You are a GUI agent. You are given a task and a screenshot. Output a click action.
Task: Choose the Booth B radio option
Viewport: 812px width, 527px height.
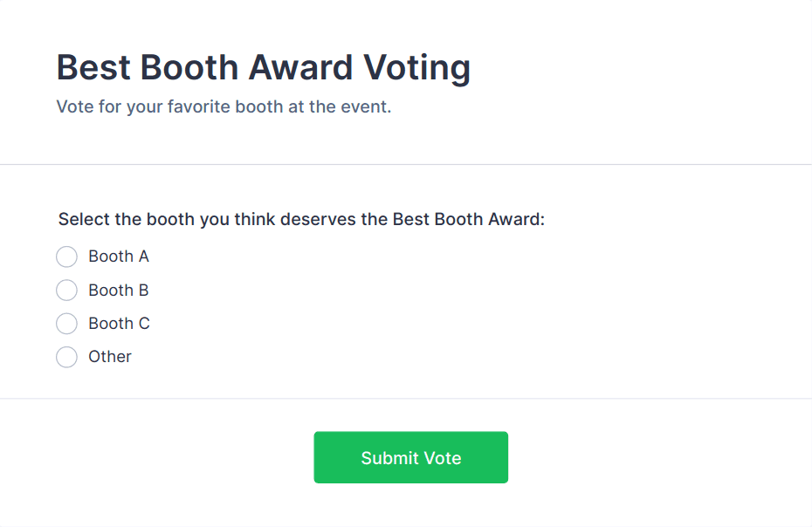[66, 290]
